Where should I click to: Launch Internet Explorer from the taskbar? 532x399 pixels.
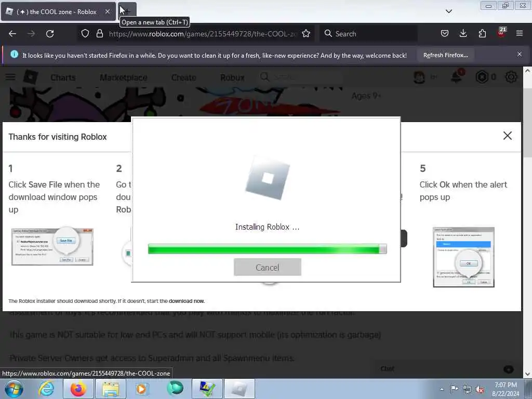click(x=46, y=389)
